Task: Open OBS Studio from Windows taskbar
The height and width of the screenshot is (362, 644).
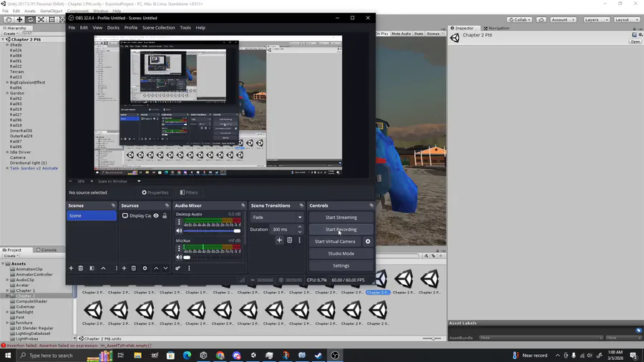Action: click(x=335, y=356)
